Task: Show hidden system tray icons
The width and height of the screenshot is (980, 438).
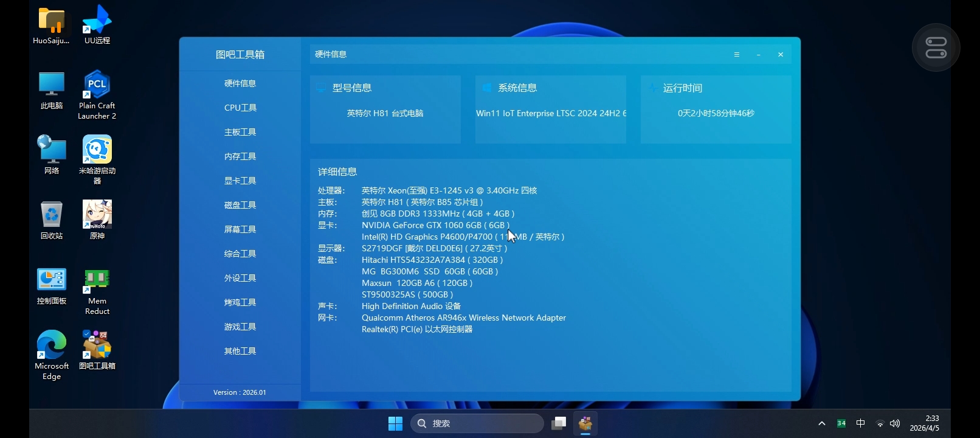Action: 822,423
